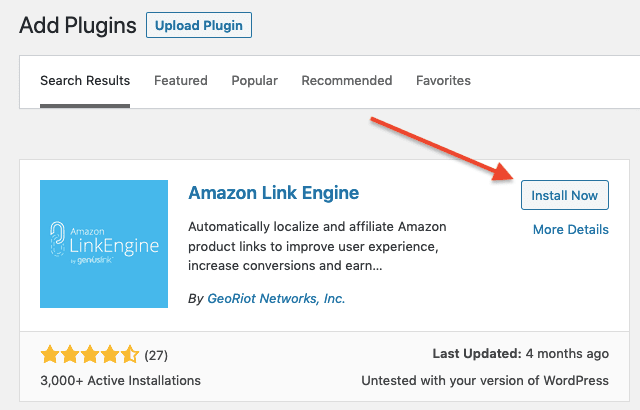Click the half-filled fifth rating star
Viewport: 640px width, 410px height.
tap(130, 354)
